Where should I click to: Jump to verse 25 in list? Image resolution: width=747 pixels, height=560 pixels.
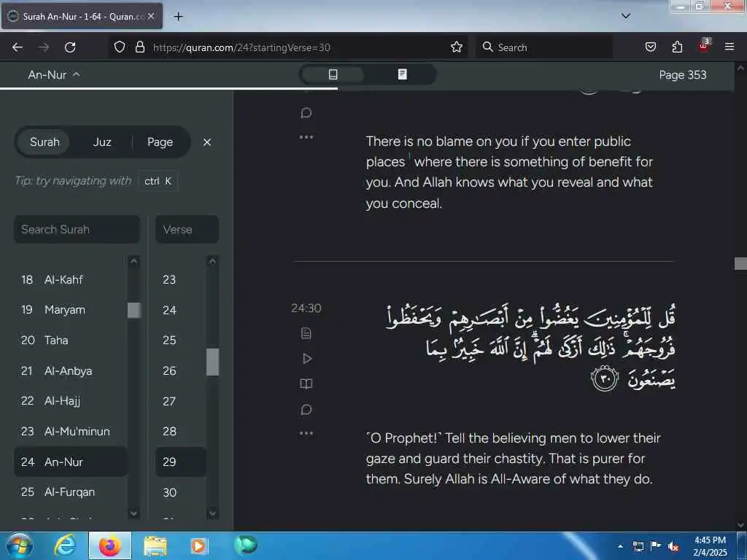point(181,340)
